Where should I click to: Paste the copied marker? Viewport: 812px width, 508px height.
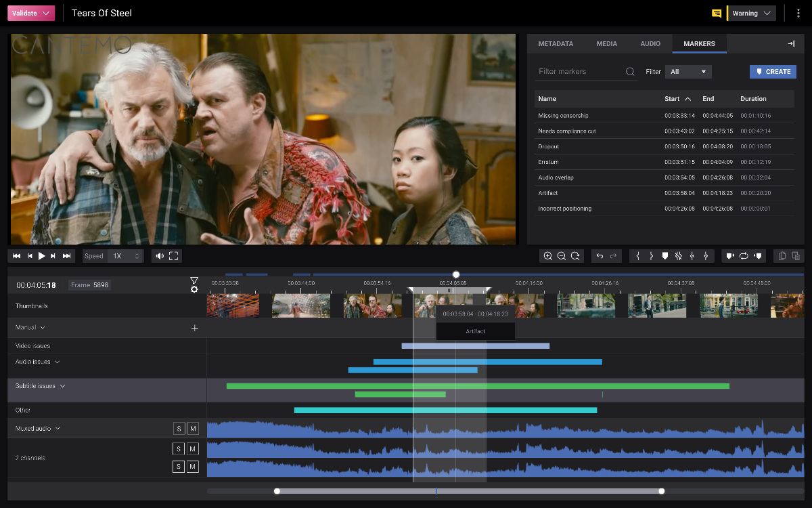pos(796,256)
